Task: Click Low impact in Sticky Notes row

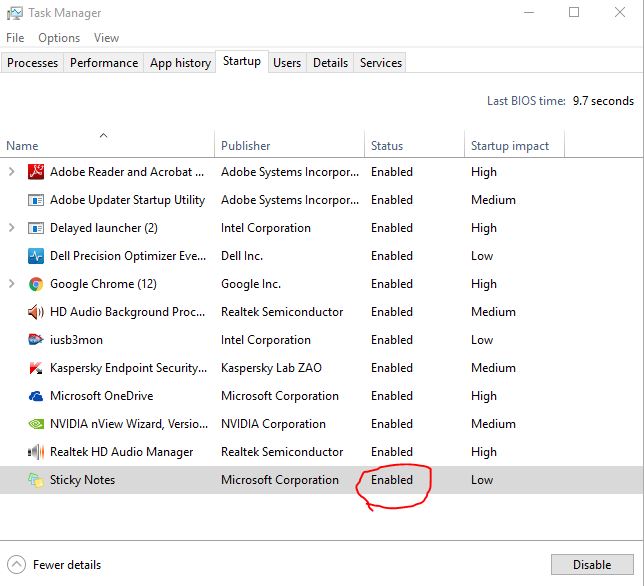Action: click(x=482, y=480)
